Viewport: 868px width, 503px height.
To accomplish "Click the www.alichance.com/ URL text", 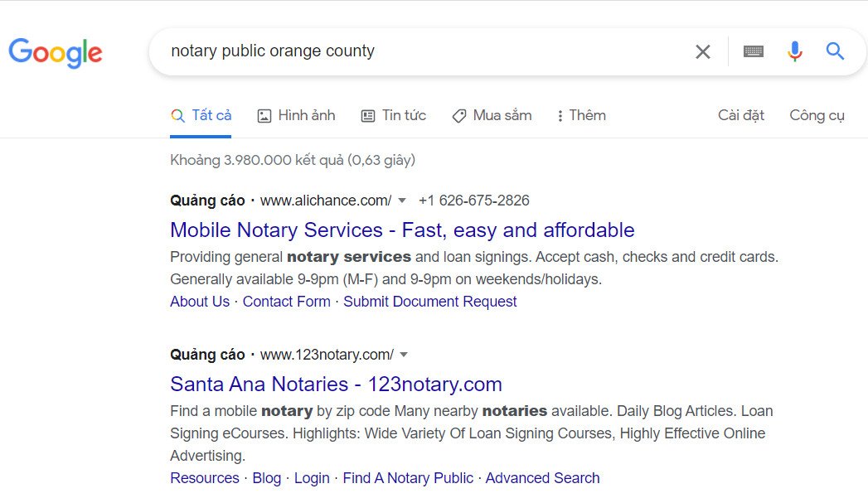I will point(326,201).
